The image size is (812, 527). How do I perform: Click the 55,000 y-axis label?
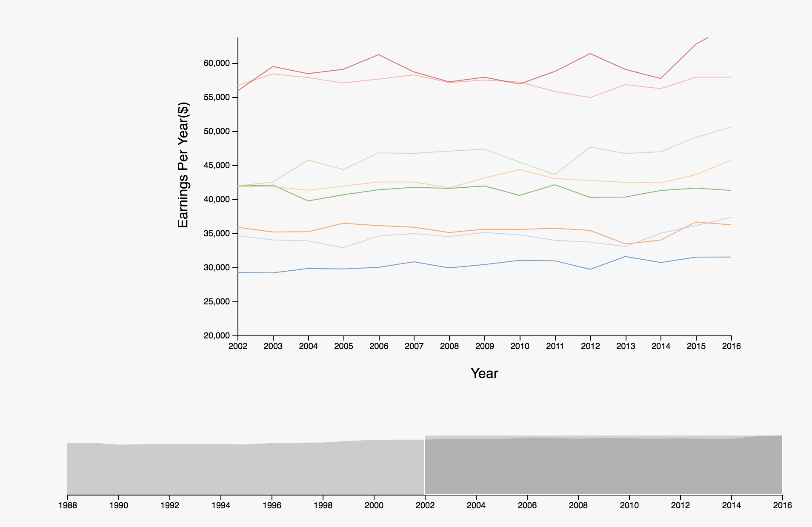pyautogui.click(x=217, y=97)
